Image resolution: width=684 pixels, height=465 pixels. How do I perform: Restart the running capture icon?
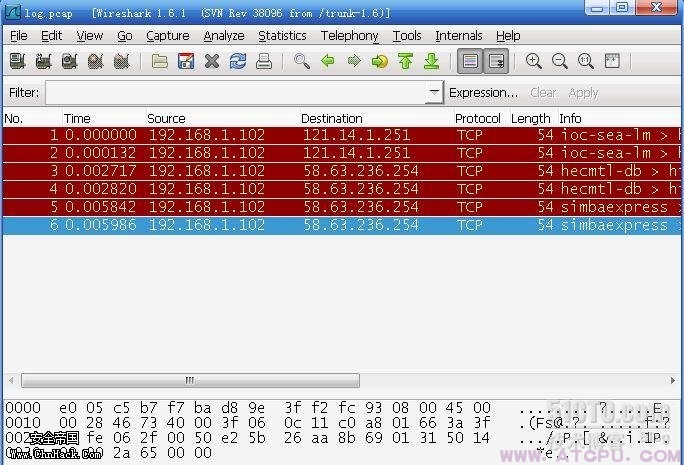[x=122, y=61]
